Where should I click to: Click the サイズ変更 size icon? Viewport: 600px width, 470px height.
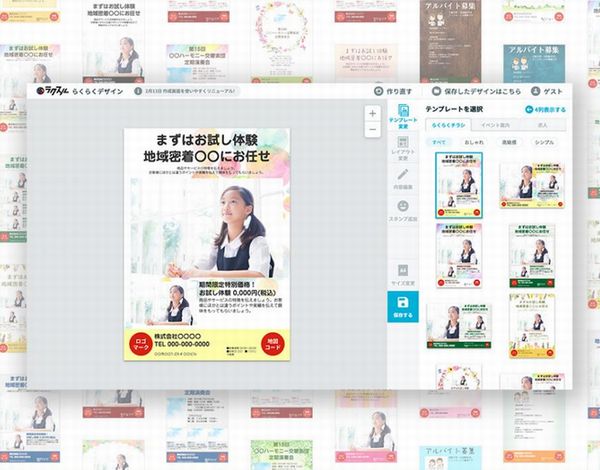(x=403, y=274)
